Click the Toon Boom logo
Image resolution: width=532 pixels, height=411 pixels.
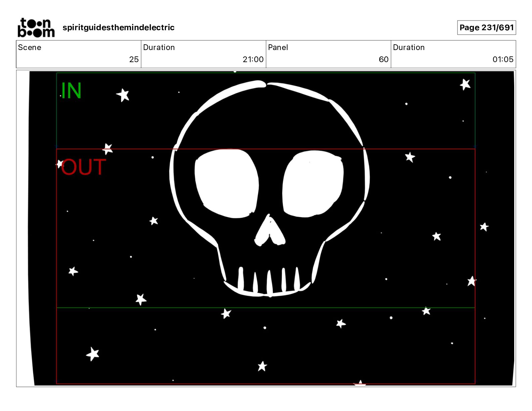pyautogui.click(x=36, y=28)
